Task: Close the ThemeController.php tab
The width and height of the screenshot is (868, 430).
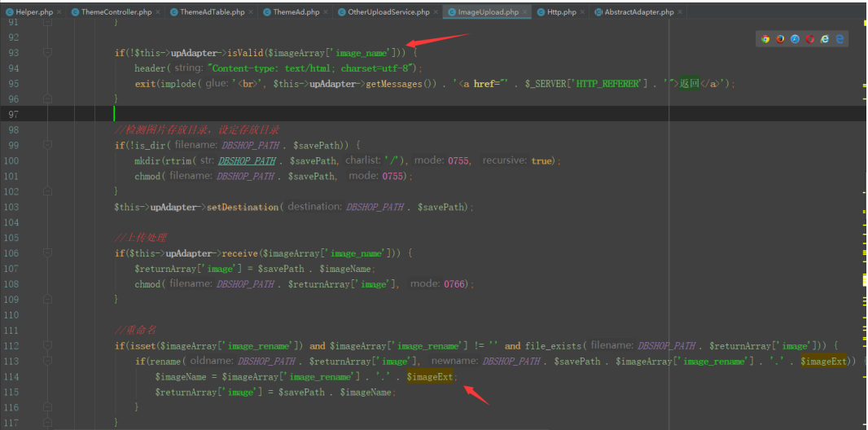Action: pyautogui.click(x=158, y=11)
